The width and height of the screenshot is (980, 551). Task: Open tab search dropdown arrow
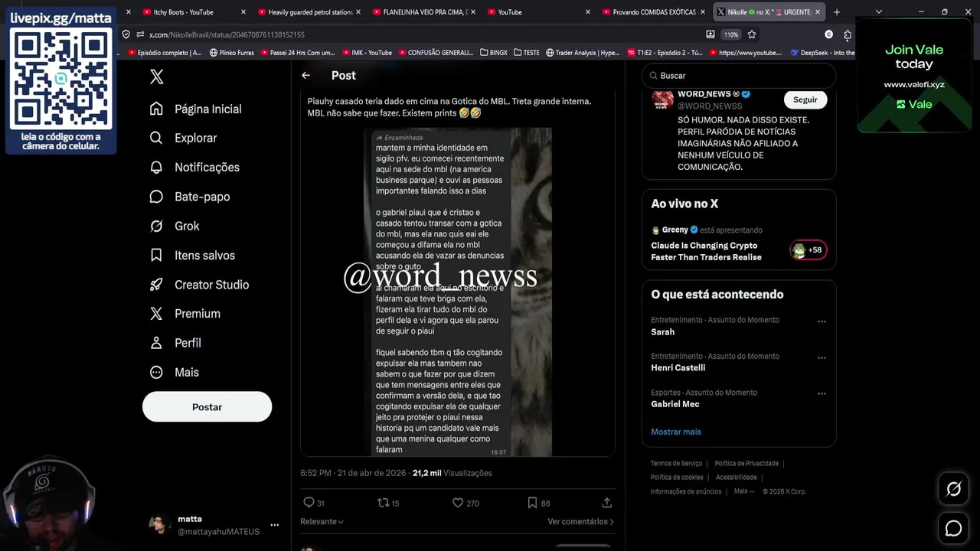878,12
